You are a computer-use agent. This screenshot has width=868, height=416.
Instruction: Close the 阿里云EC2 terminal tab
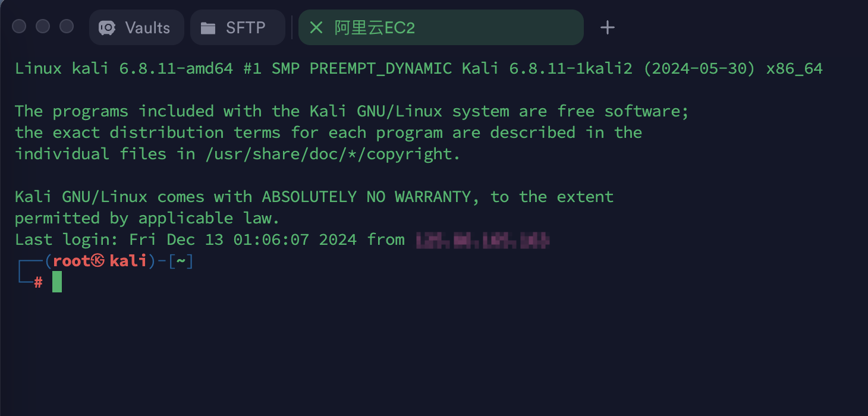[316, 27]
